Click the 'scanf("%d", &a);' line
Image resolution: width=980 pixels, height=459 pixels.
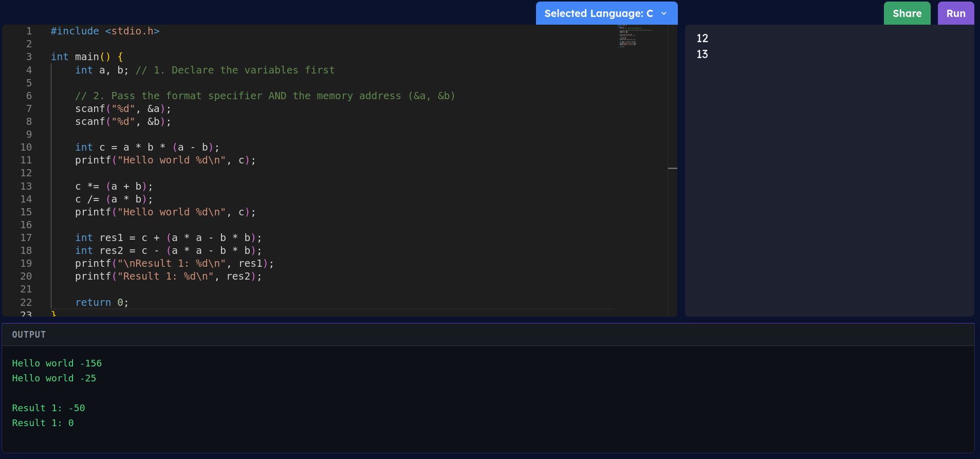click(123, 108)
